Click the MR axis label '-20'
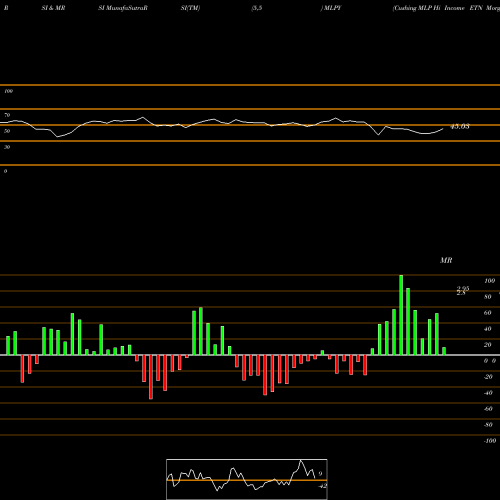 click(x=488, y=377)
